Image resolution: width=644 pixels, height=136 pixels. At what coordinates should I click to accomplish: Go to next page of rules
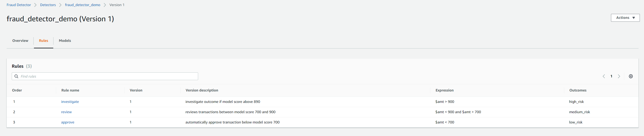tap(619, 76)
